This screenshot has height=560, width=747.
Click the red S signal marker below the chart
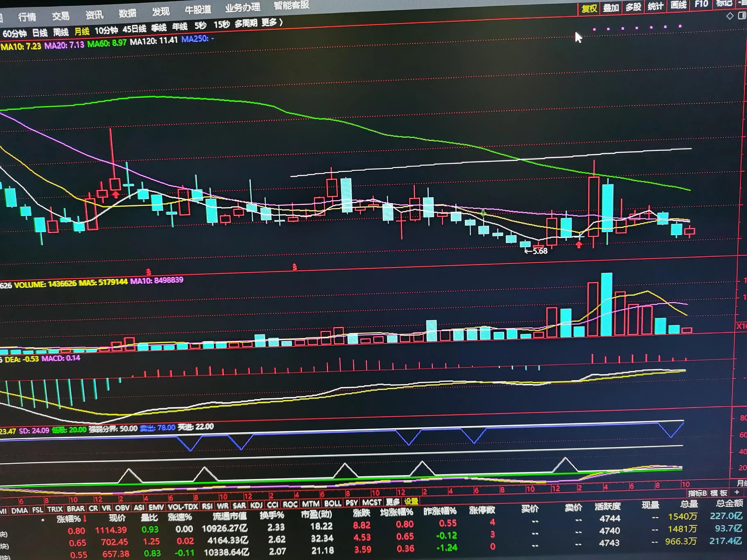tap(149, 272)
